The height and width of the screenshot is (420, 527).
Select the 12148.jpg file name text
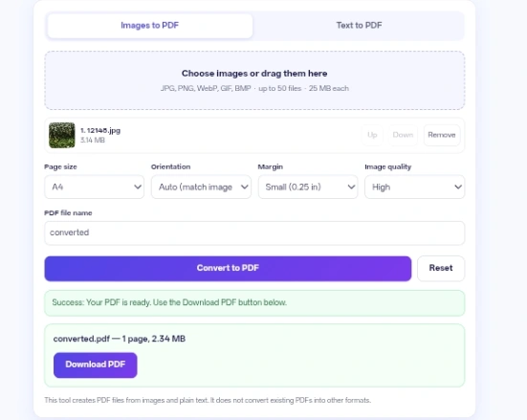tap(100, 130)
